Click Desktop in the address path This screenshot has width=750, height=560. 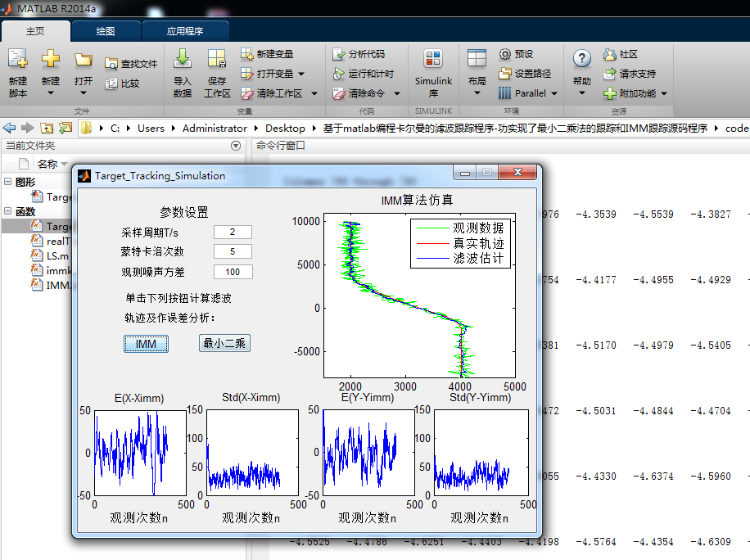[x=285, y=129]
